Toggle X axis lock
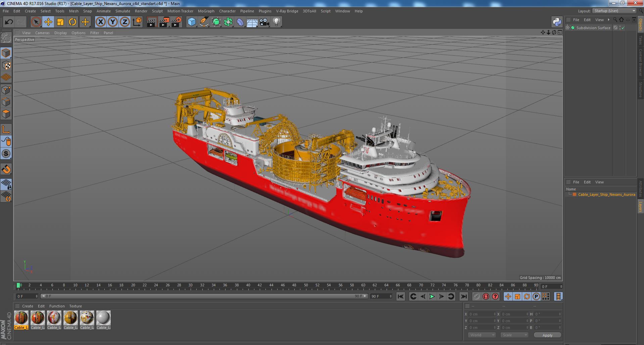Image resolution: width=644 pixels, height=345 pixels. [x=100, y=22]
